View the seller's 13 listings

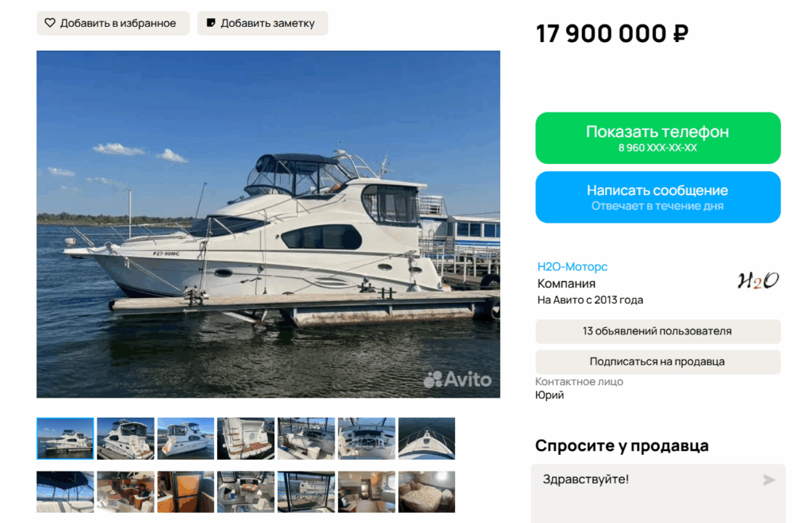pos(657,331)
